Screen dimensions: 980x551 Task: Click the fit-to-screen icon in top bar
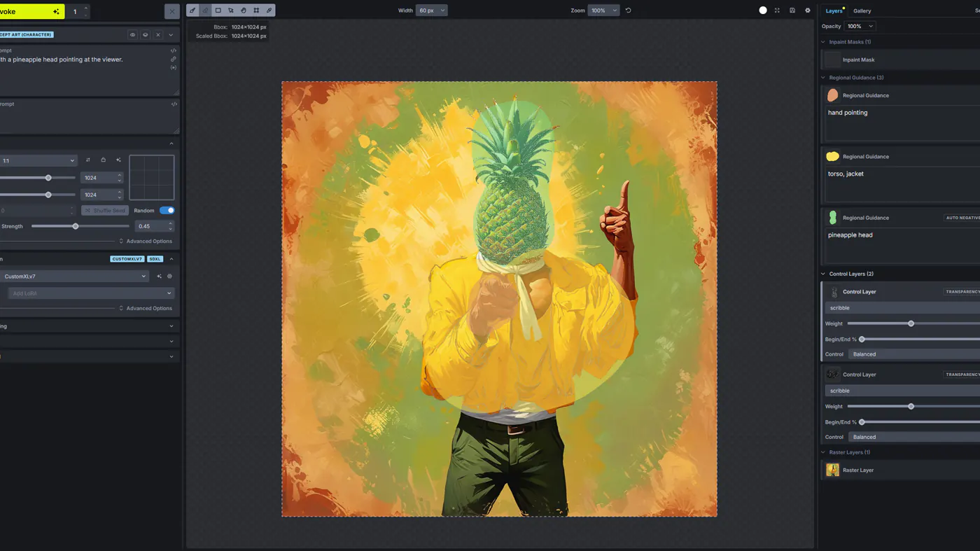(x=777, y=11)
